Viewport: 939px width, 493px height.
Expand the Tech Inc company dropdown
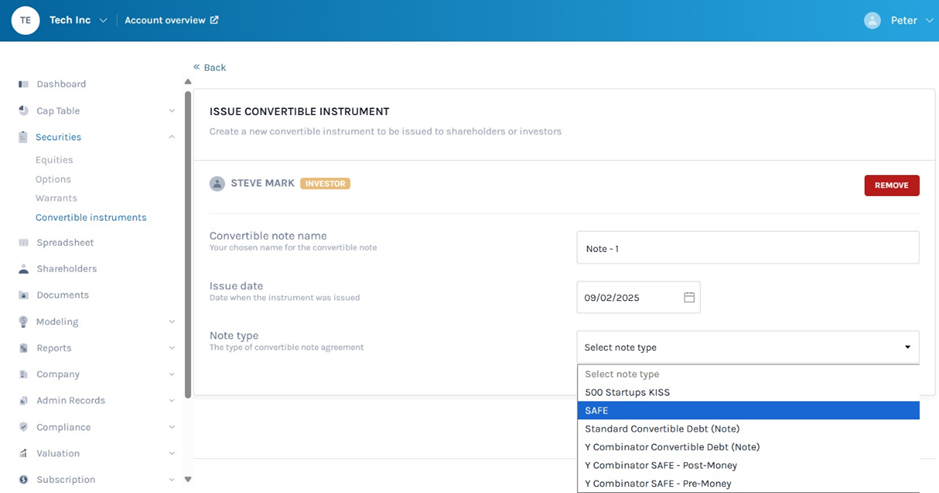(103, 21)
